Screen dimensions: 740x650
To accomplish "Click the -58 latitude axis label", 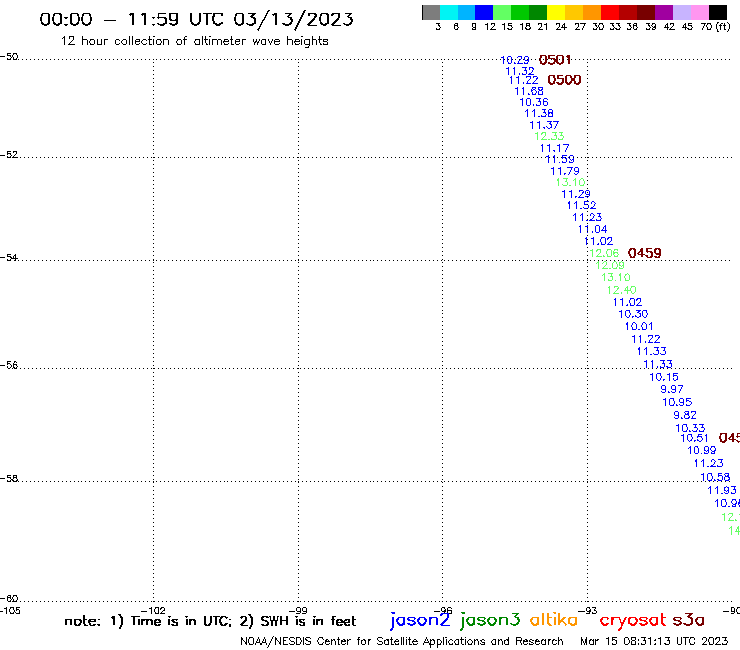I will point(9,479).
